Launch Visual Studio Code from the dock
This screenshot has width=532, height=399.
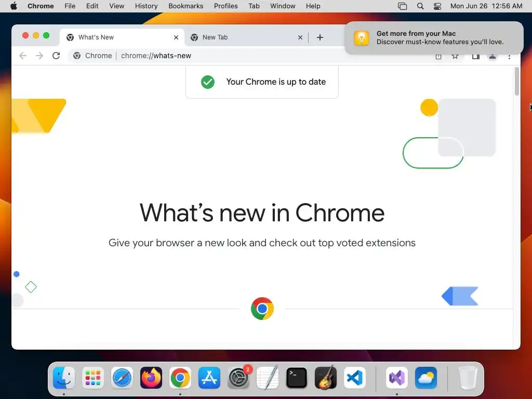click(355, 378)
